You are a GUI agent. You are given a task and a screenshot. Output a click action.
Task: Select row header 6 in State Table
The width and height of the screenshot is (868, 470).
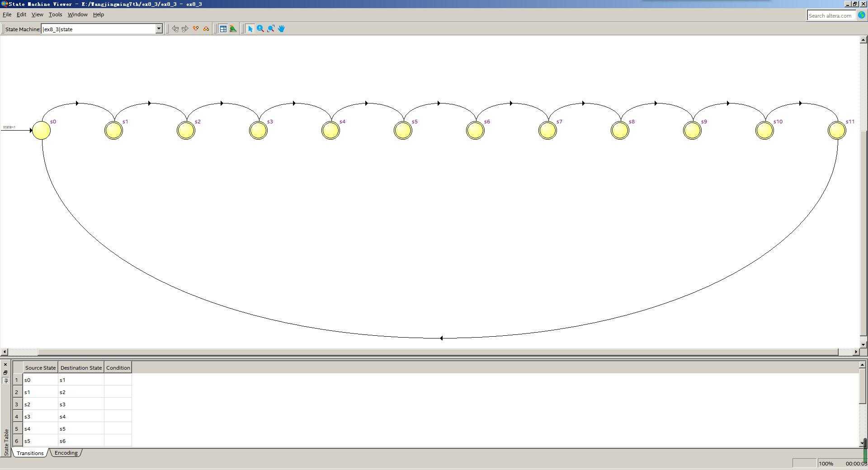pos(17,441)
